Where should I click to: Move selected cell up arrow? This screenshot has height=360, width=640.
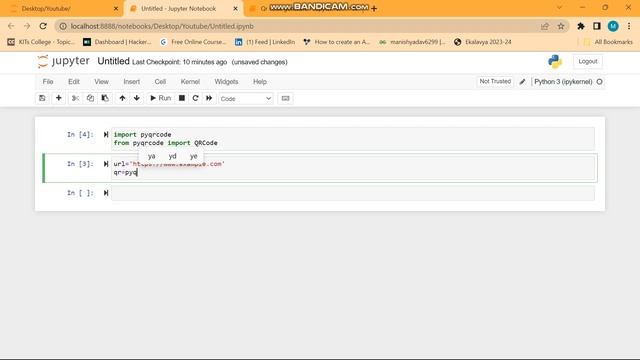pos(122,98)
